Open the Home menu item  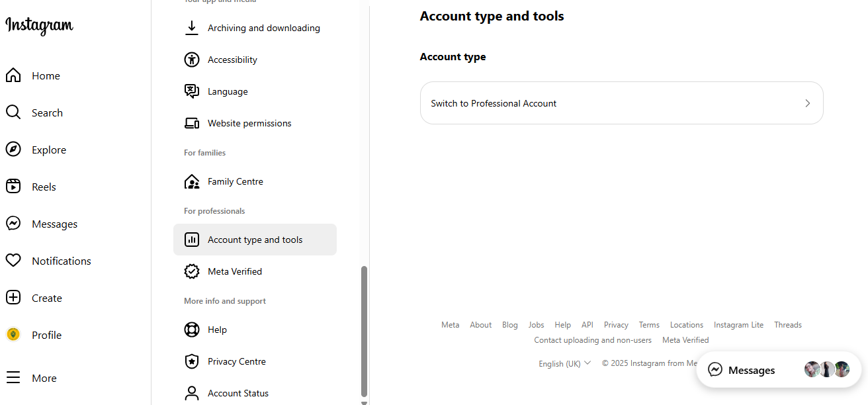tap(46, 75)
